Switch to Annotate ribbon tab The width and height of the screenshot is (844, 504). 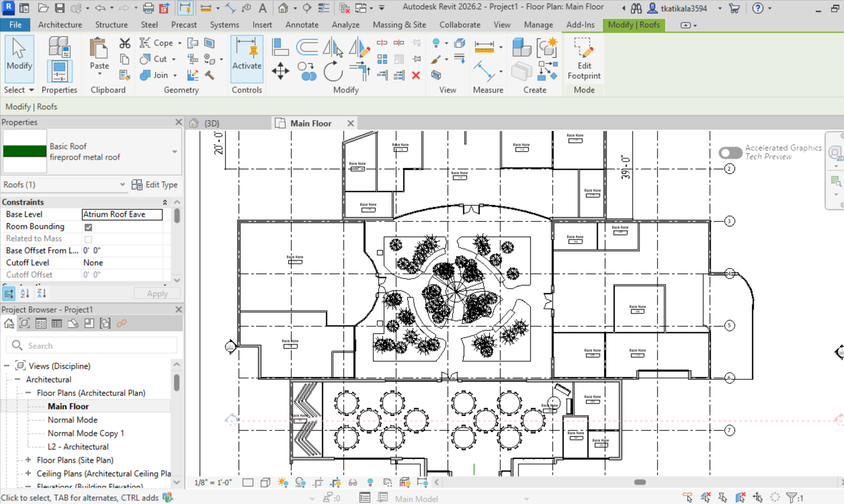click(x=302, y=25)
